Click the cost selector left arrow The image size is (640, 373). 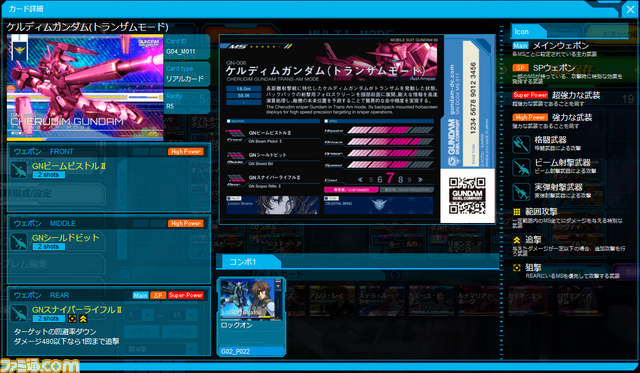[360, 180]
